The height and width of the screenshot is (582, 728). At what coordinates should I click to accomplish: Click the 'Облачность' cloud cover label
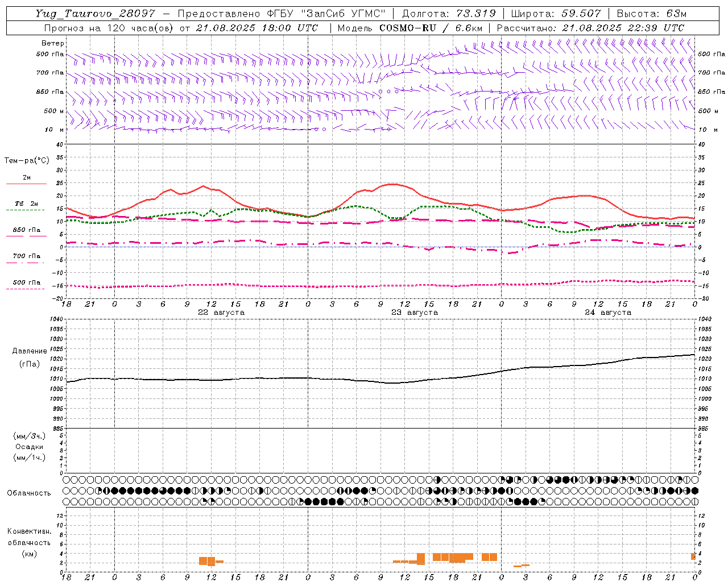click(29, 493)
